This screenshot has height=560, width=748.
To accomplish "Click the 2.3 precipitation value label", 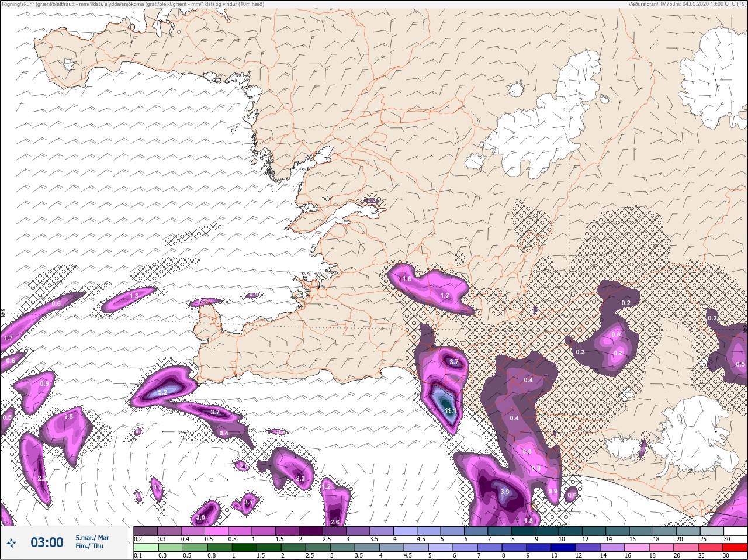I will tap(300, 478).
